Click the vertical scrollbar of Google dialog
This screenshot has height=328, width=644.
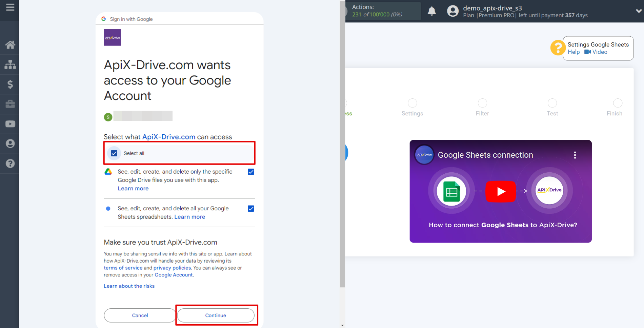[342, 144]
